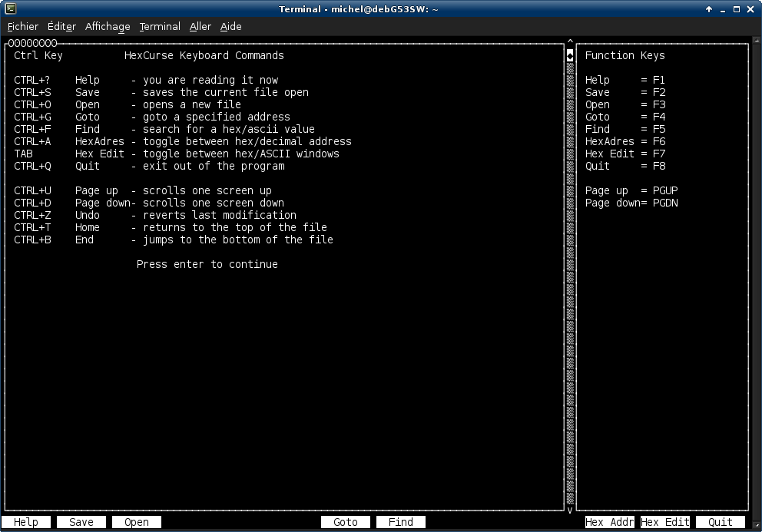The height and width of the screenshot is (532, 762).
Task: Close the Terminal window
Action: [x=750, y=9]
